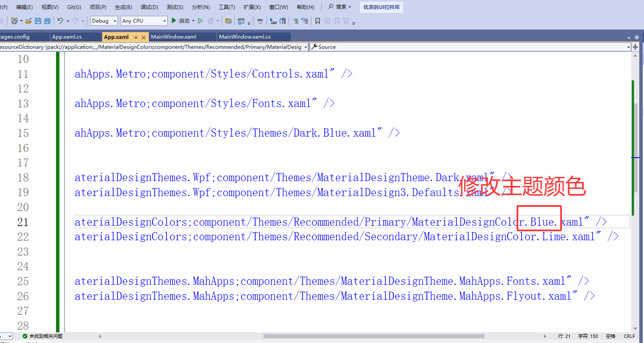Click the CRLF line ending indicator

pos(629,336)
